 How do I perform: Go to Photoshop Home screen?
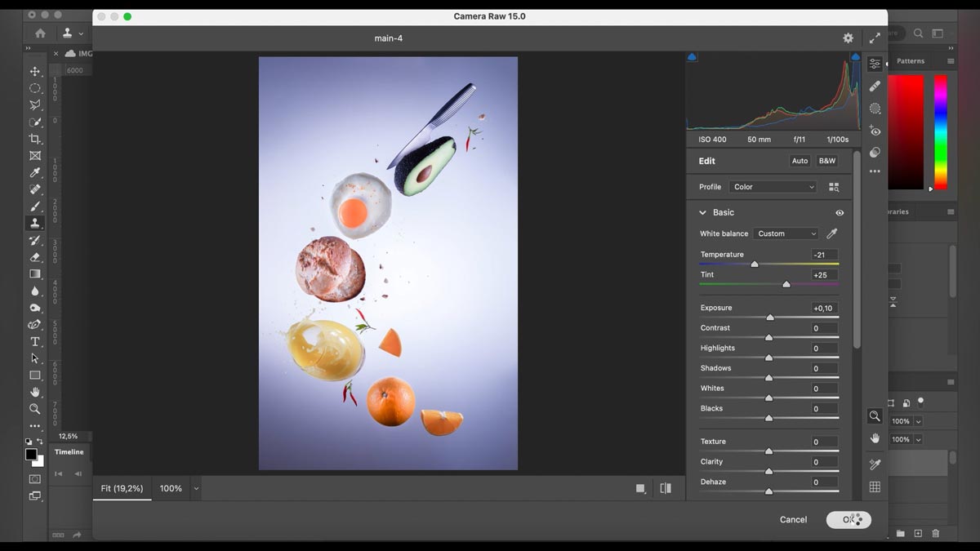point(40,33)
